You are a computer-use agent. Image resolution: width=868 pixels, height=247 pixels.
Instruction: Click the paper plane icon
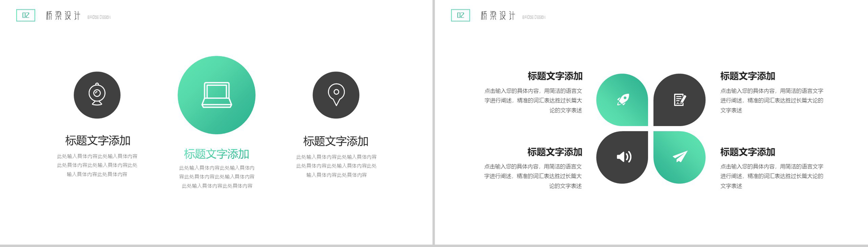(680, 157)
